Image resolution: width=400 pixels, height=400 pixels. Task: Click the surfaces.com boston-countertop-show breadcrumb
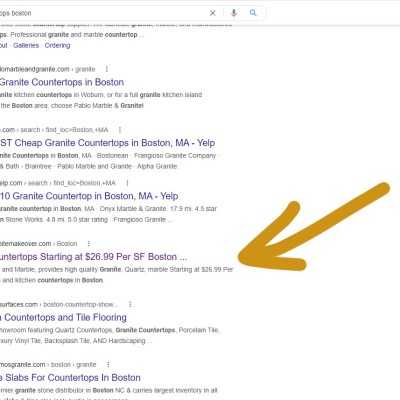coord(59,304)
